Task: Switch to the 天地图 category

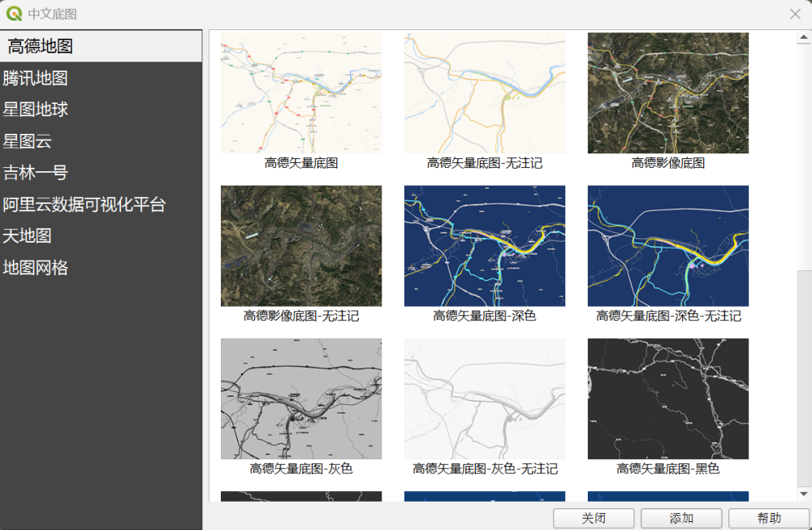Action: point(28,236)
